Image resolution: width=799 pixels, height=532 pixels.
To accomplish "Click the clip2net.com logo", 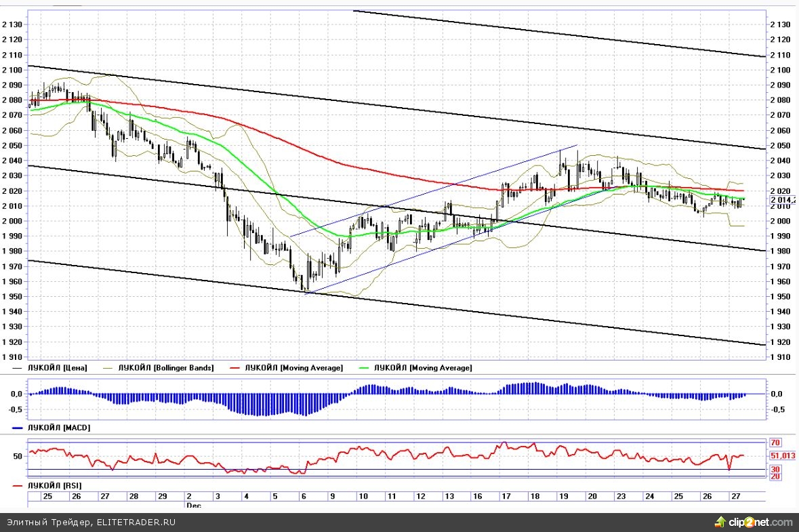I will pyautogui.click(x=760, y=522).
